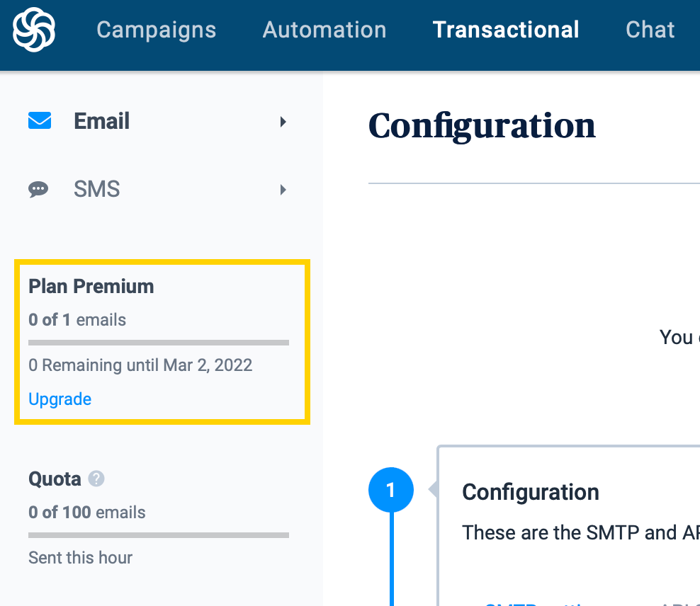
Task: Select the step 1 blue circle marker
Action: [390, 490]
